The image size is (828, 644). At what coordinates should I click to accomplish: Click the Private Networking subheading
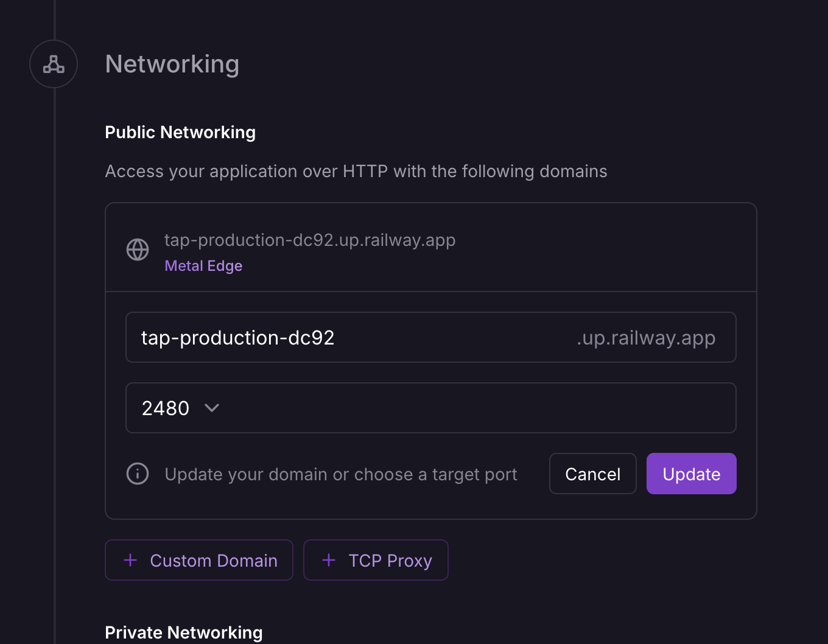pyautogui.click(x=184, y=632)
